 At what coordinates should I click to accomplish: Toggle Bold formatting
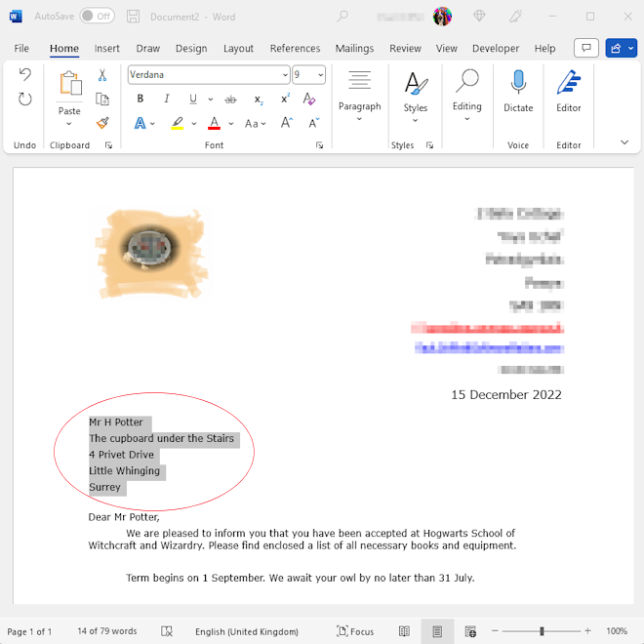pyautogui.click(x=141, y=99)
